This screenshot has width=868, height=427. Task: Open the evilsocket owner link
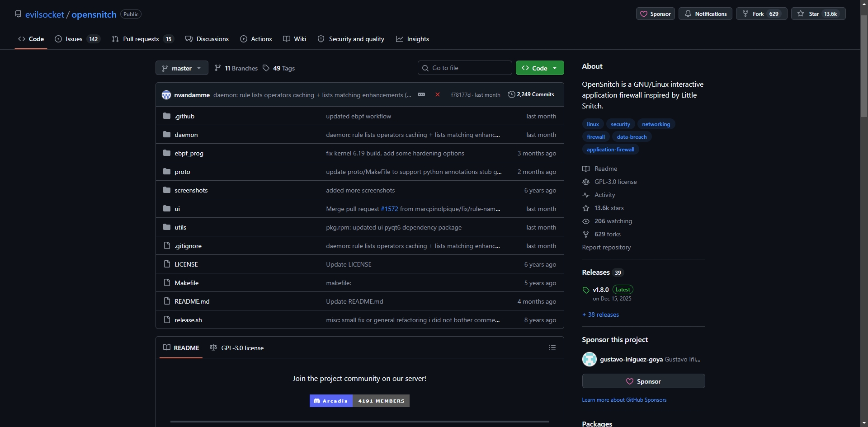(45, 14)
